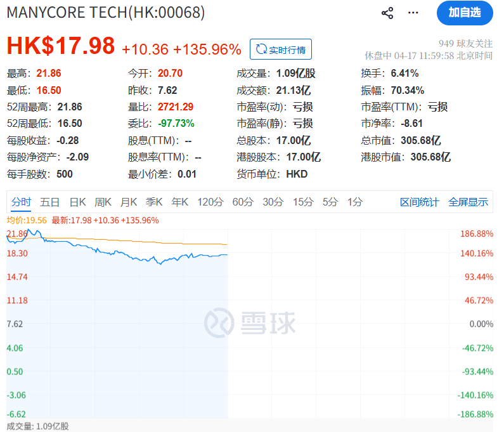Click the 总市值 value 305.68亿
The height and width of the screenshot is (432, 504).
click(x=420, y=141)
